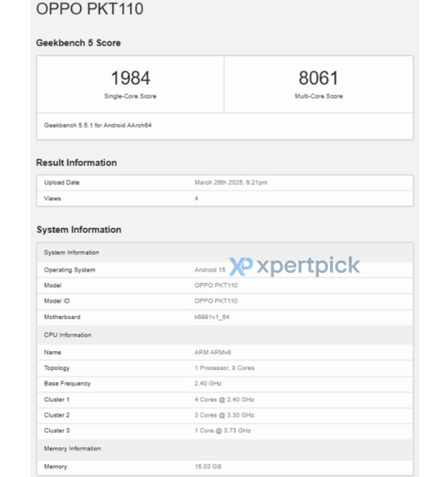This screenshot has width=448, height=477.
Task: Select the motherboard value k6991v1_64
Action: [x=212, y=317]
